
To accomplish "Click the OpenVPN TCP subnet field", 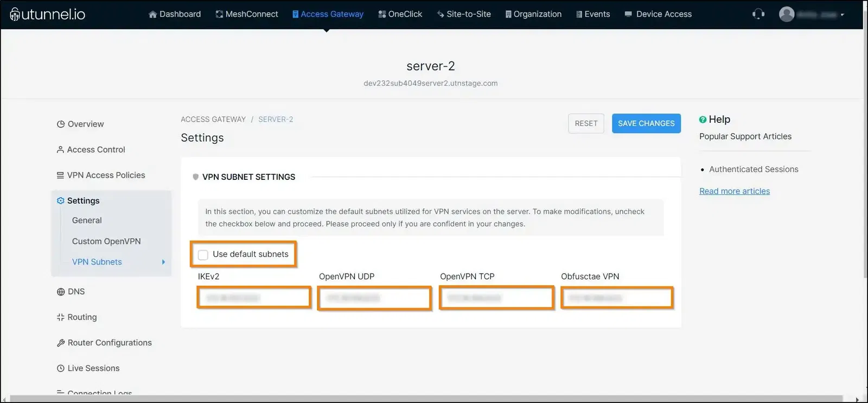I will pos(496,298).
